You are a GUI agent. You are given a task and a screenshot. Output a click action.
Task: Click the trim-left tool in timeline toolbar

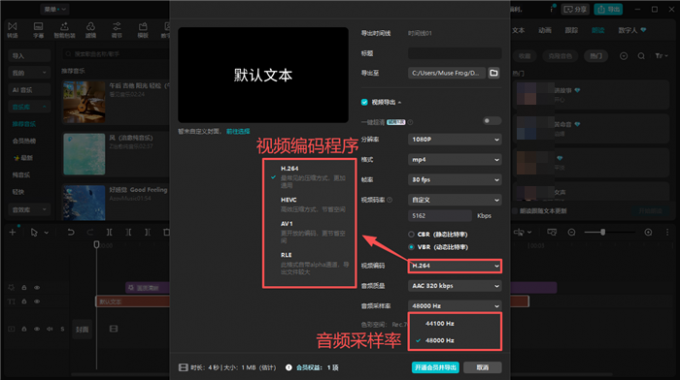point(128,233)
